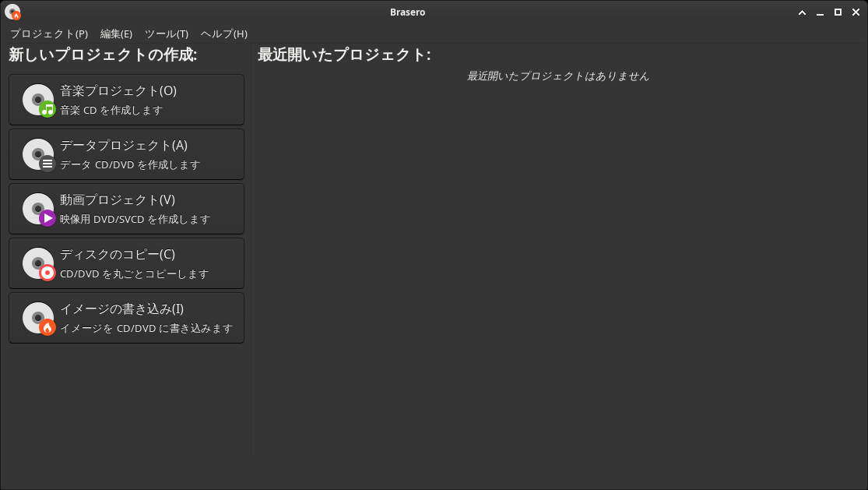868x490 pixels.
Task: Click the 最近開いたプロジェクト heading
Action: [344, 55]
